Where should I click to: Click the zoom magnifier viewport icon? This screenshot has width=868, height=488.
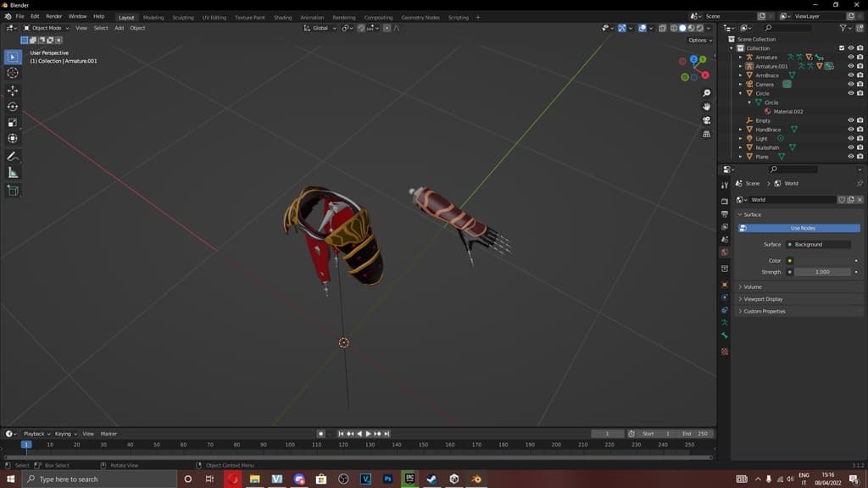(x=706, y=93)
